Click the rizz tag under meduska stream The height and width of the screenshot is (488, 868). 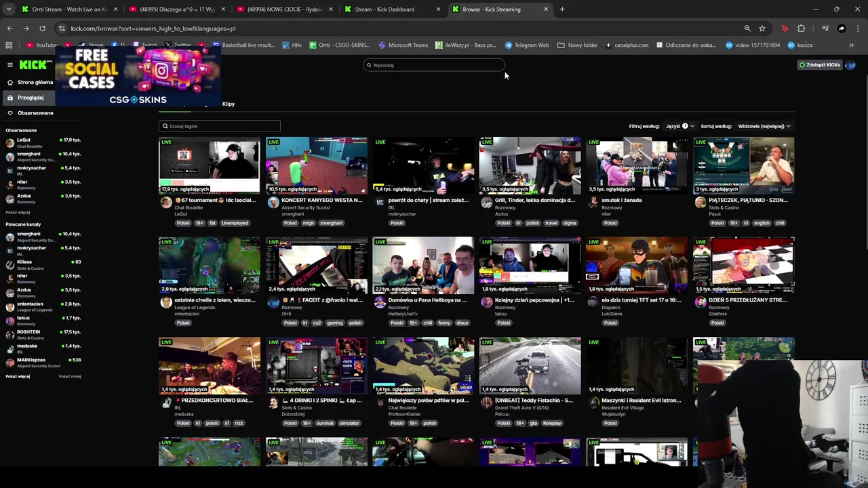[238, 423]
